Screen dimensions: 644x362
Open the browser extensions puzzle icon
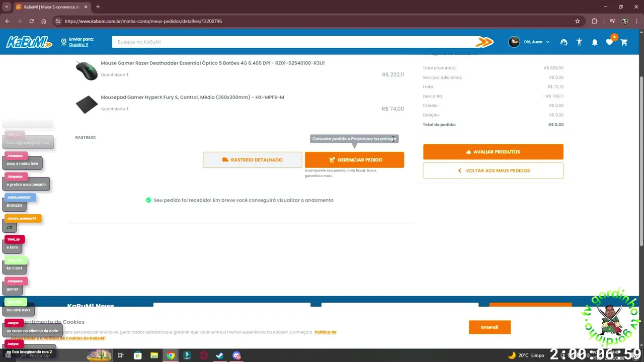point(595,21)
